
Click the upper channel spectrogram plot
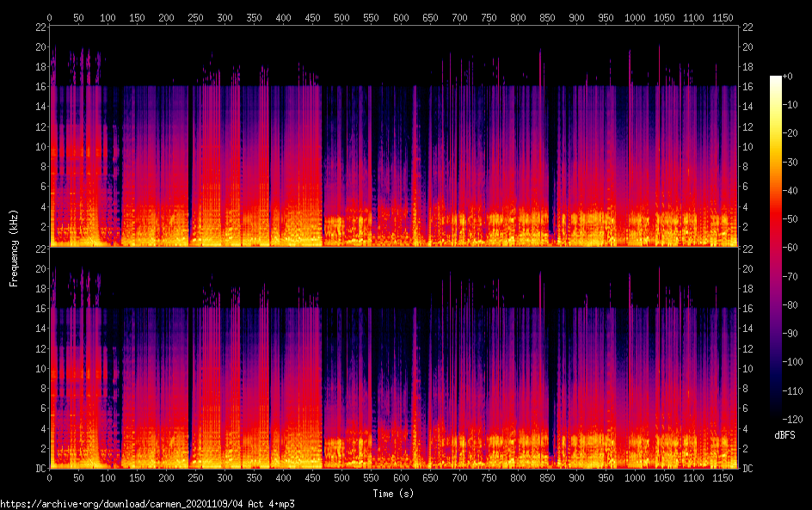[x=394, y=136]
